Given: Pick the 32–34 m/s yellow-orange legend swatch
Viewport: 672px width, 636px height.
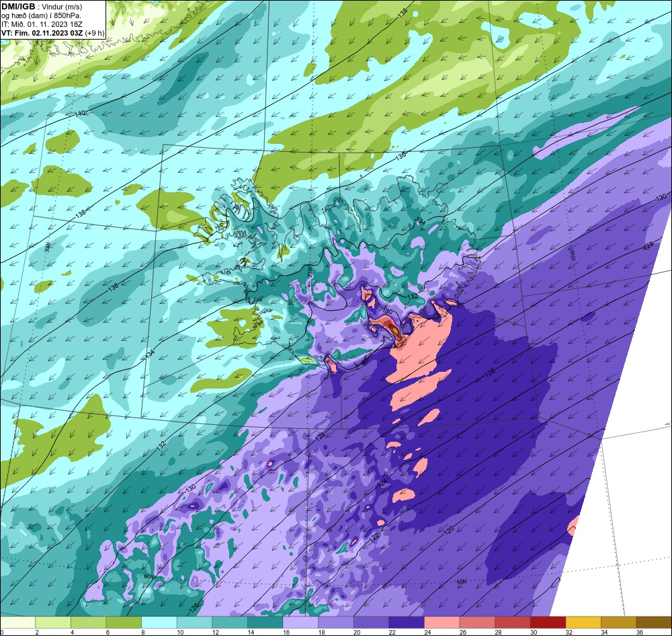Looking at the screenshot, I should (583, 623).
